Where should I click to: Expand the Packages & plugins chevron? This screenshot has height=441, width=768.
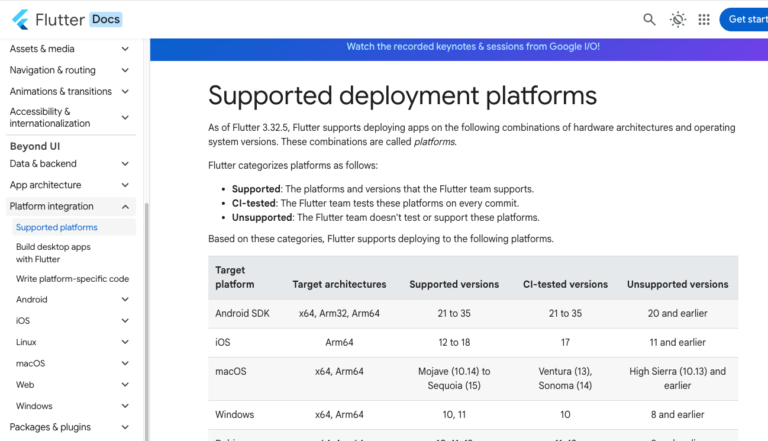125,428
